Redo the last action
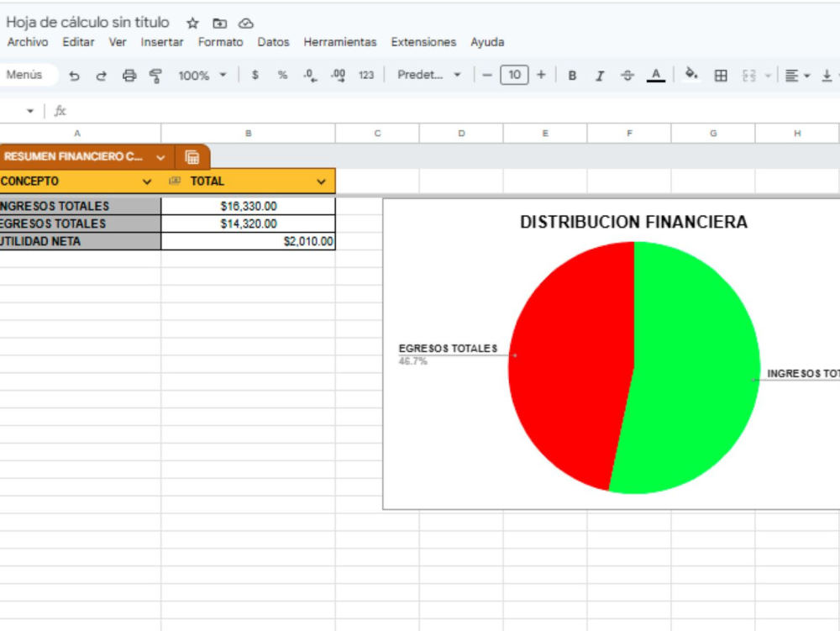The image size is (840, 631). pos(102,76)
